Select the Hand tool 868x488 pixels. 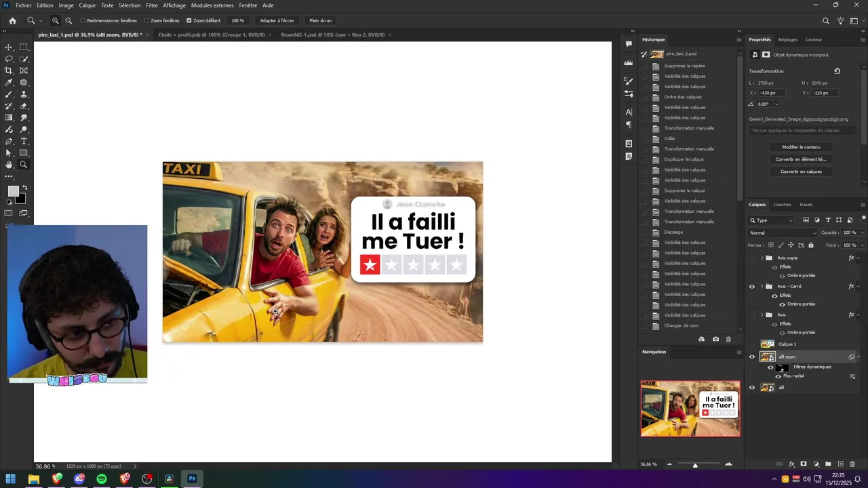click(x=9, y=165)
